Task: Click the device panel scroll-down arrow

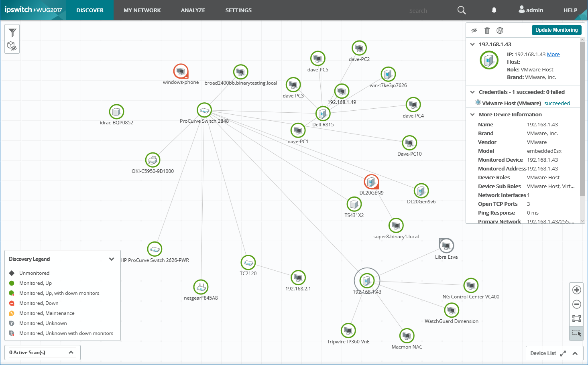Action: pos(582,221)
